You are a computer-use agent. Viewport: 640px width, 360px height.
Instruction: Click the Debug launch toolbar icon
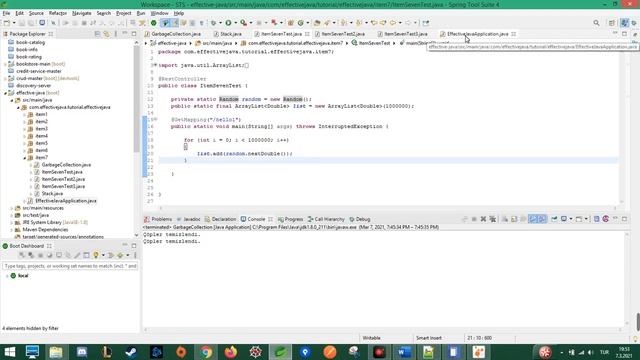213,23
